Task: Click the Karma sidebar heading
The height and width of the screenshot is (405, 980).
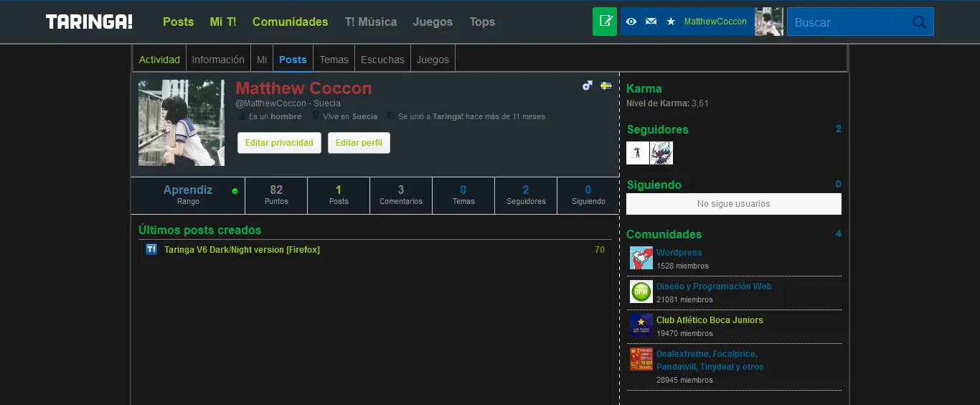Action: click(x=644, y=89)
